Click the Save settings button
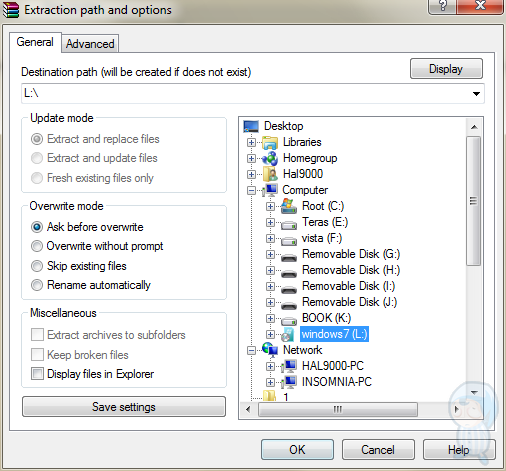 (x=124, y=407)
